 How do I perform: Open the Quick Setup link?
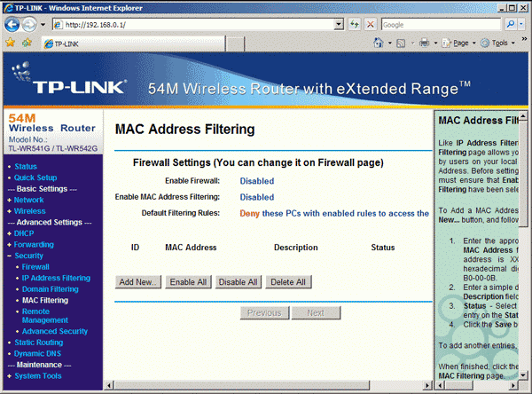point(35,177)
